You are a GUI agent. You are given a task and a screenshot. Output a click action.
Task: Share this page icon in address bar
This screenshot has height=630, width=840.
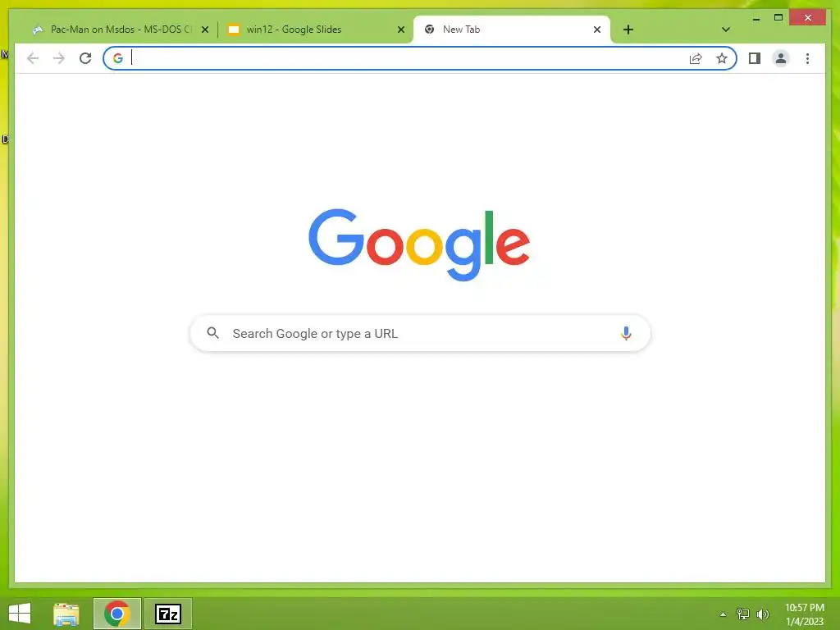pyautogui.click(x=696, y=58)
